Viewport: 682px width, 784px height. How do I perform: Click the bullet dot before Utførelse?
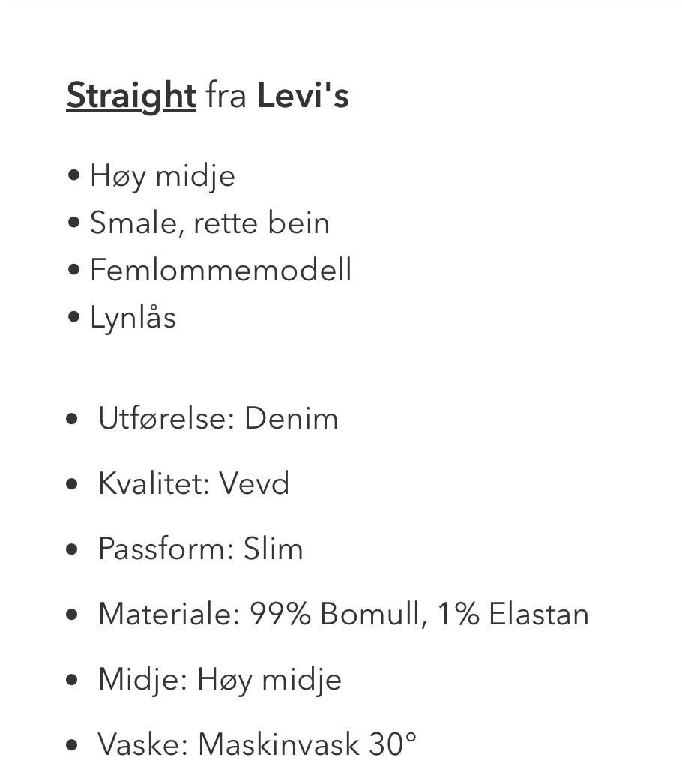pos(72,419)
